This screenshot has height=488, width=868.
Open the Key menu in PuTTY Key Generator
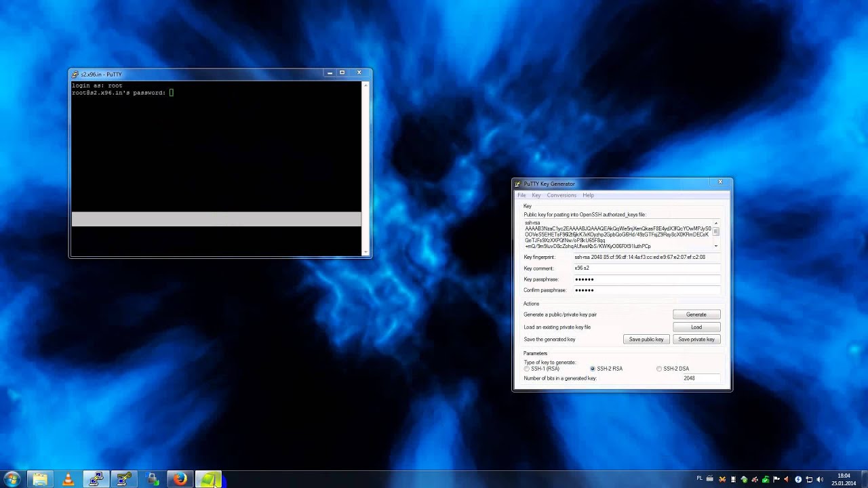[536, 195]
